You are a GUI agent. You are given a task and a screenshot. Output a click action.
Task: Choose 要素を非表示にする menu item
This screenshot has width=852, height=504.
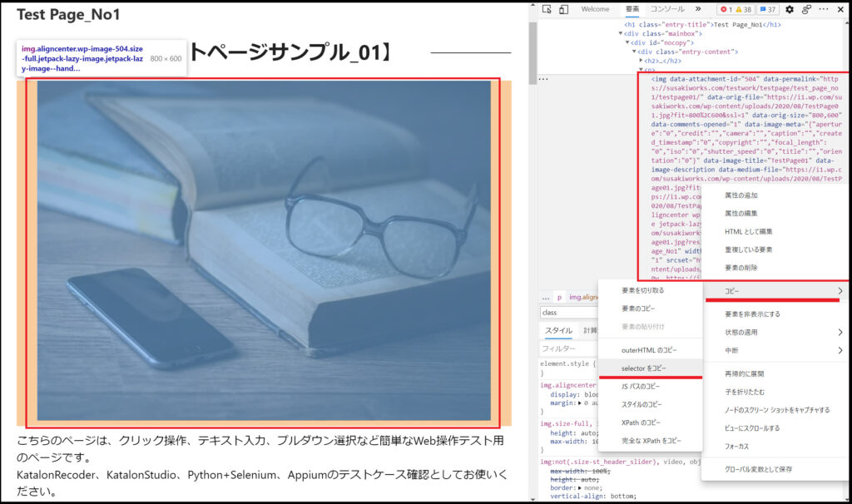pos(752,314)
